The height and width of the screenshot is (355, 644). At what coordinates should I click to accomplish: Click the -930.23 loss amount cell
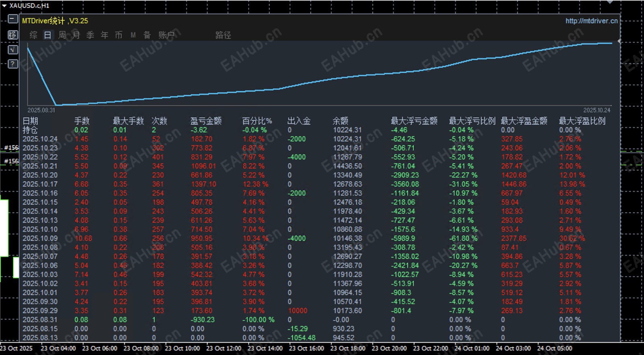(202, 320)
